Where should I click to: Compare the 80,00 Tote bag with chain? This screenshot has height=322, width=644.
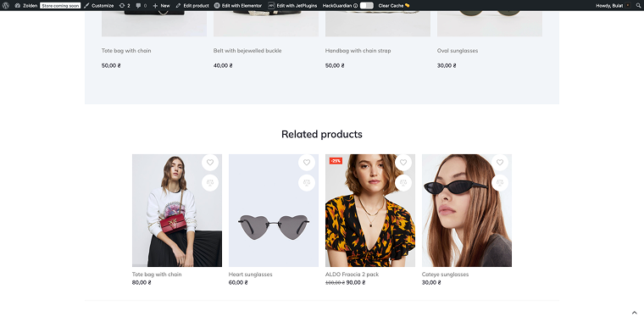(x=210, y=183)
